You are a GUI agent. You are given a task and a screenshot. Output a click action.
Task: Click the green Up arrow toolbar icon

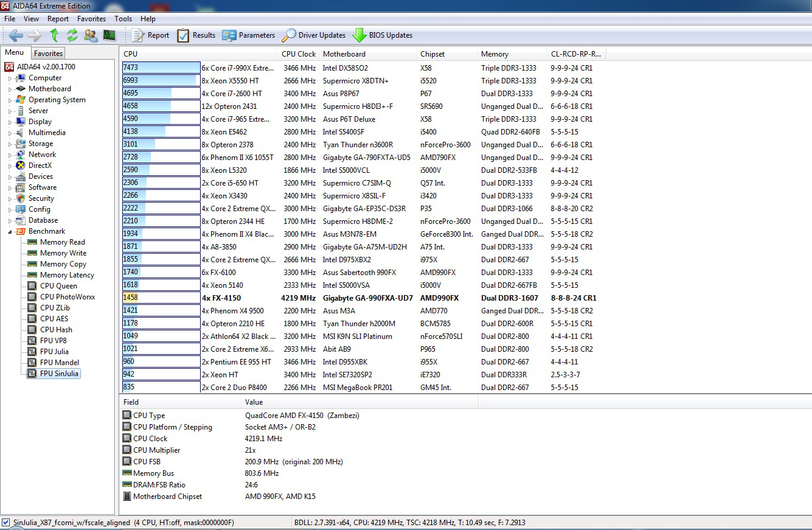tap(54, 35)
